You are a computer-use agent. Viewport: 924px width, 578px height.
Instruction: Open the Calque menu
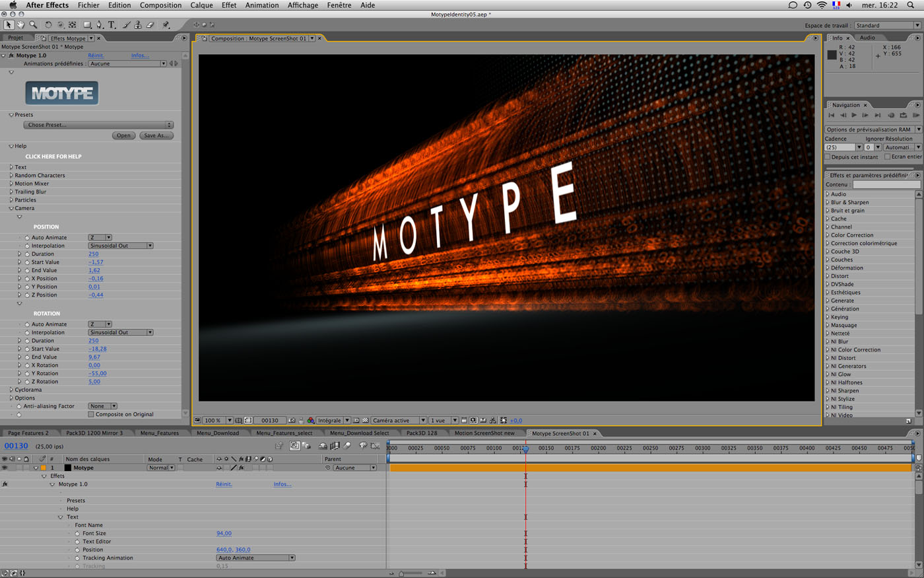coord(201,5)
